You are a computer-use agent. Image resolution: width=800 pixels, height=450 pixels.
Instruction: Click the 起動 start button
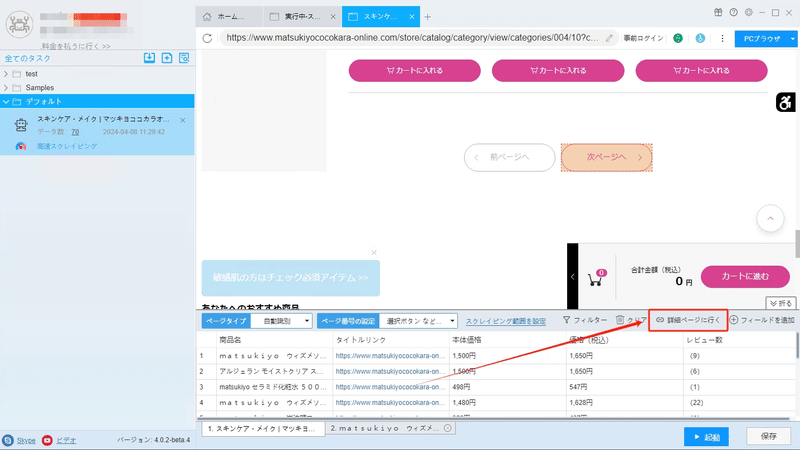click(706, 437)
